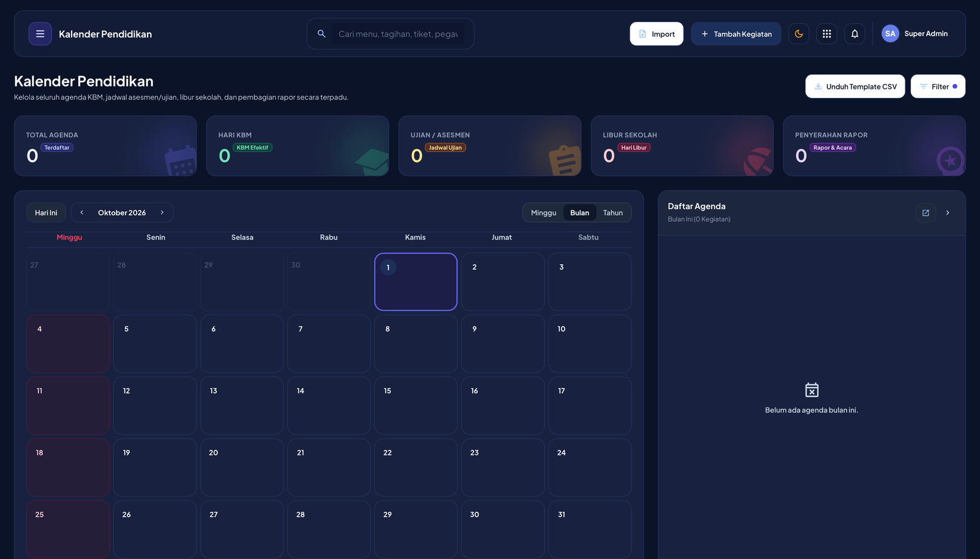Select the Libur Sekolah card
This screenshot has width=980, height=559.
682,146
